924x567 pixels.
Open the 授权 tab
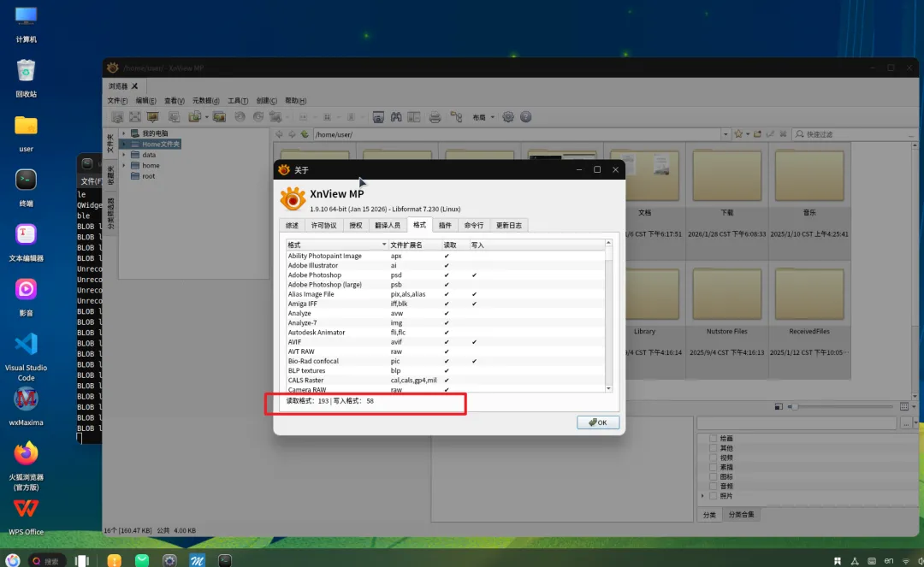click(355, 226)
